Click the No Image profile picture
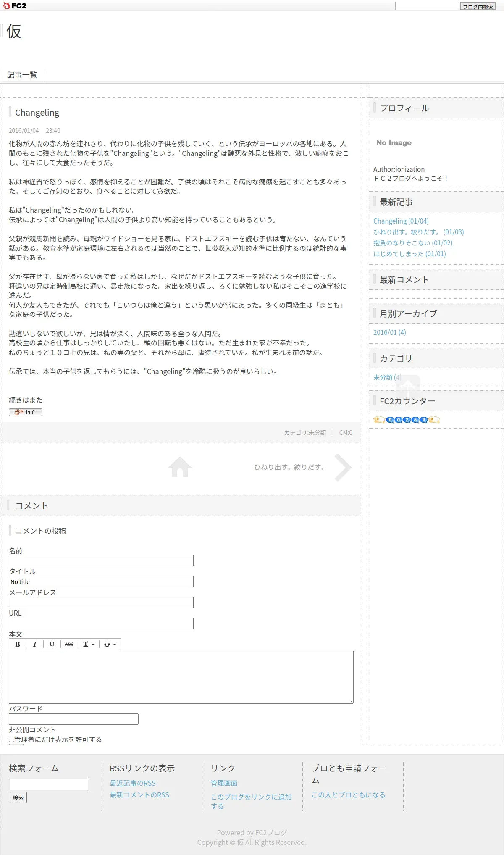504x855 pixels. pyautogui.click(x=394, y=143)
